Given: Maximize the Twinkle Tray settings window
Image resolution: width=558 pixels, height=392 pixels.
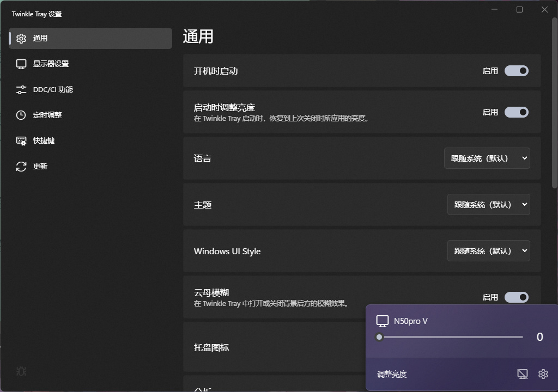Looking at the screenshot, I should click(x=519, y=10).
